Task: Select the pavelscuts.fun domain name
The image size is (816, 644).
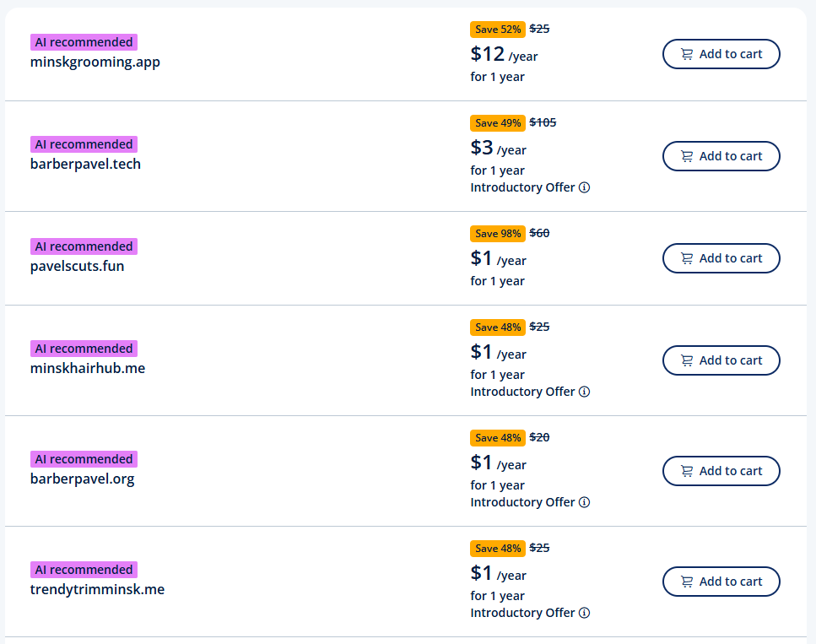Action: point(78,266)
